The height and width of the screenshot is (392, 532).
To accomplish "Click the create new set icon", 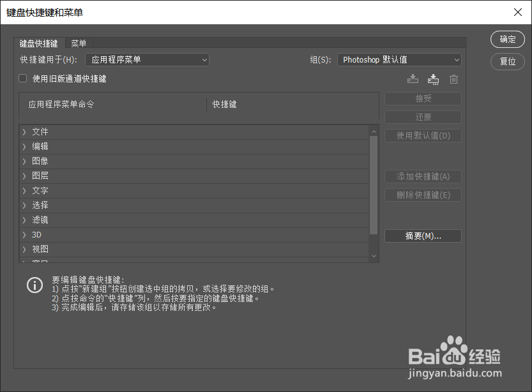I will 433,79.
